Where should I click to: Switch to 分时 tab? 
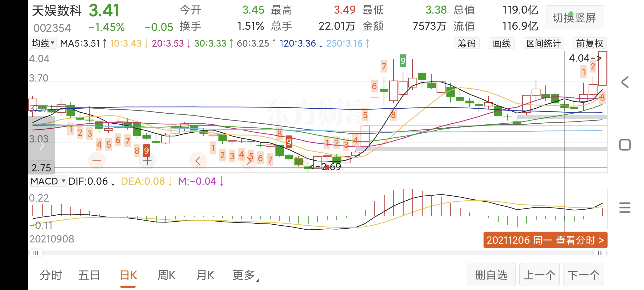pyautogui.click(x=51, y=275)
